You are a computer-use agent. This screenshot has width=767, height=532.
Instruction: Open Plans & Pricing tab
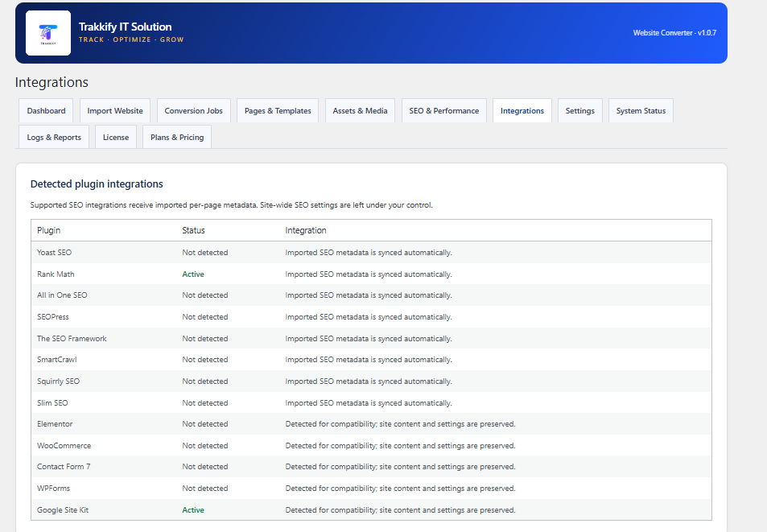point(176,137)
